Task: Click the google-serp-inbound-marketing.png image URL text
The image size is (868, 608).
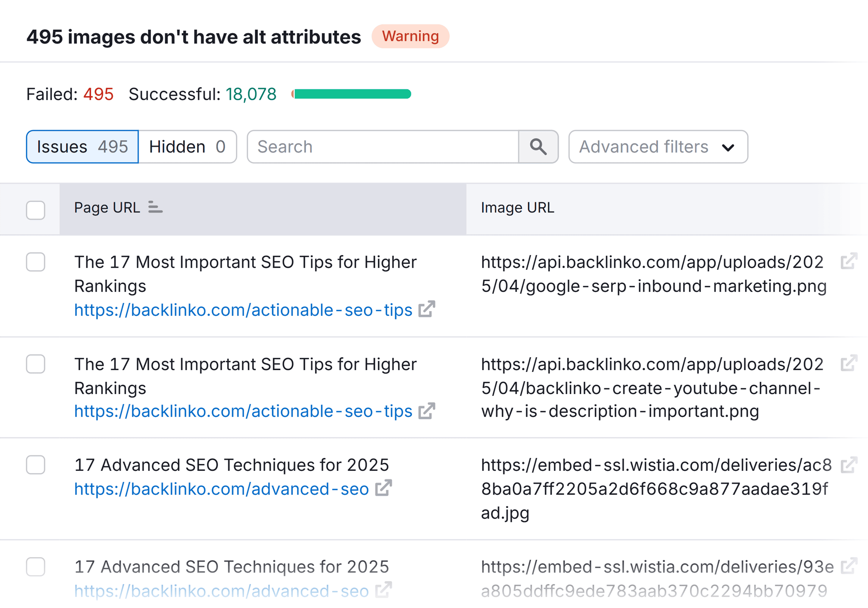Action: click(654, 274)
